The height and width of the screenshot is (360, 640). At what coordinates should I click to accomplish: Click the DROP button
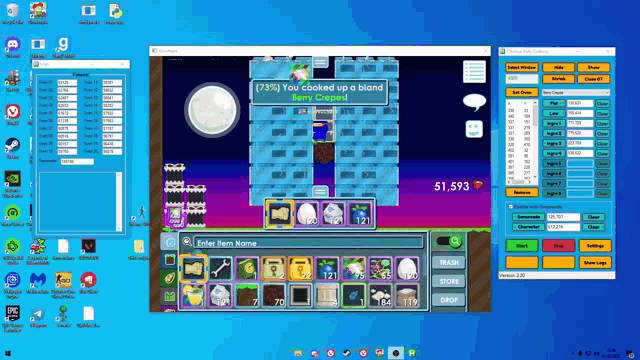click(x=449, y=300)
